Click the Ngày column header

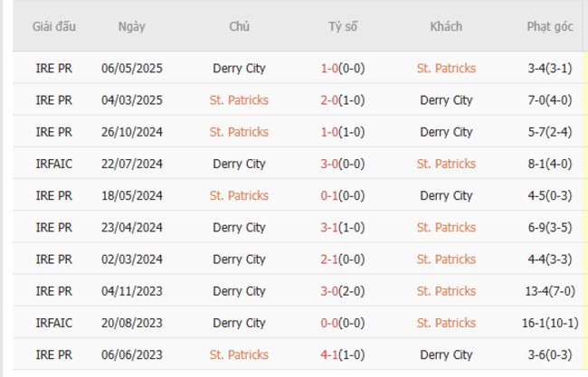(131, 26)
